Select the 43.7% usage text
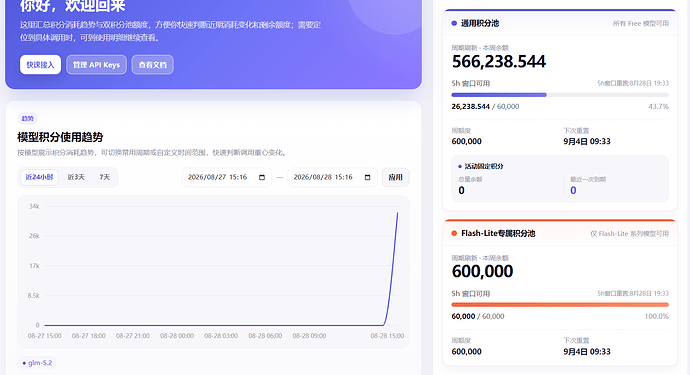The image size is (690, 375). [658, 107]
